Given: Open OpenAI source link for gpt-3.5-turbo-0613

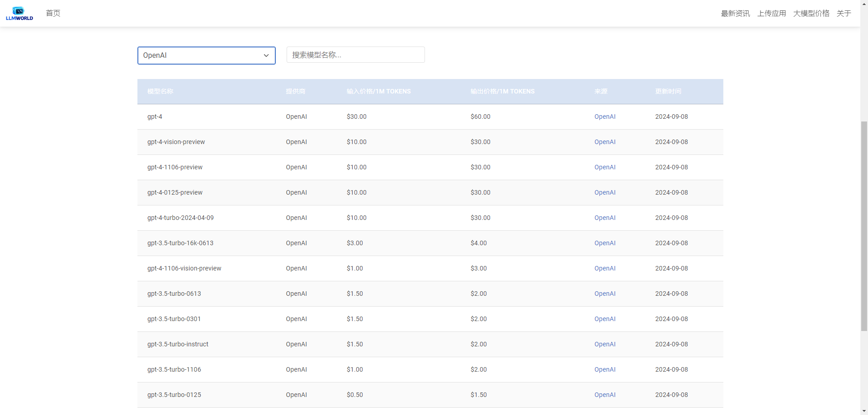Looking at the screenshot, I should coord(605,294).
